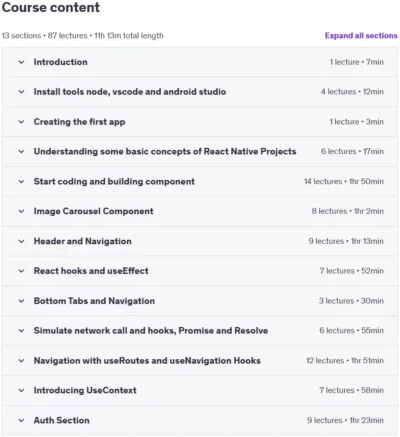Click 12 lectures 1hr 51min summary text

tap(345, 360)
